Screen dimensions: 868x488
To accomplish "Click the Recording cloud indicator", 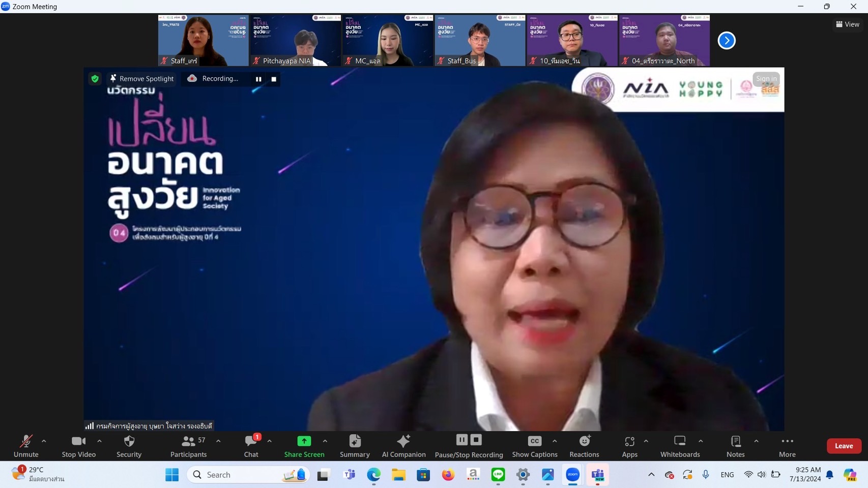I will tap(213, 79).
